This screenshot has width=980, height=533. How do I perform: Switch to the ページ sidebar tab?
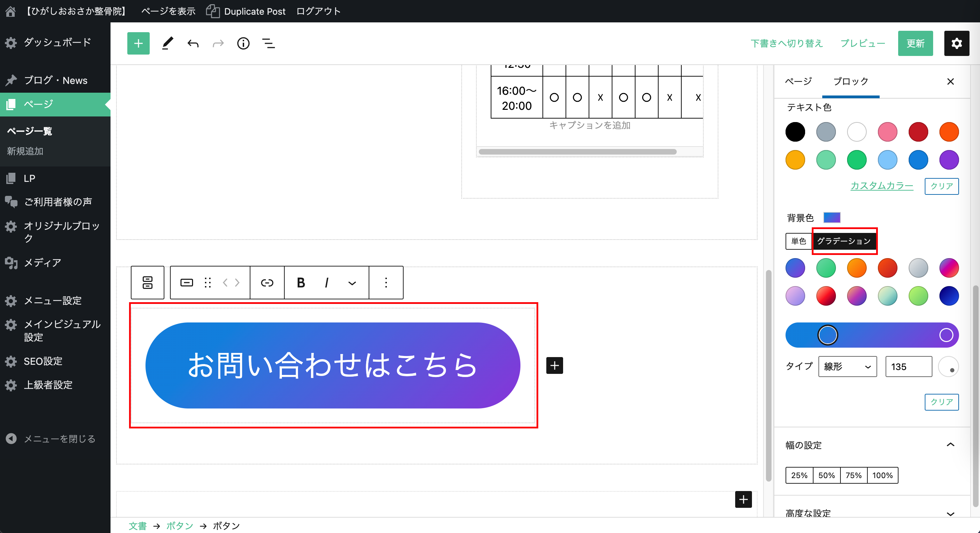[798, 81]
